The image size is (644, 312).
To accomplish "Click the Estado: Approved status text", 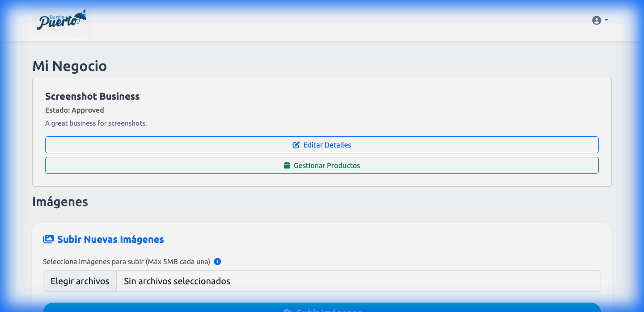I will click(74, 110).
